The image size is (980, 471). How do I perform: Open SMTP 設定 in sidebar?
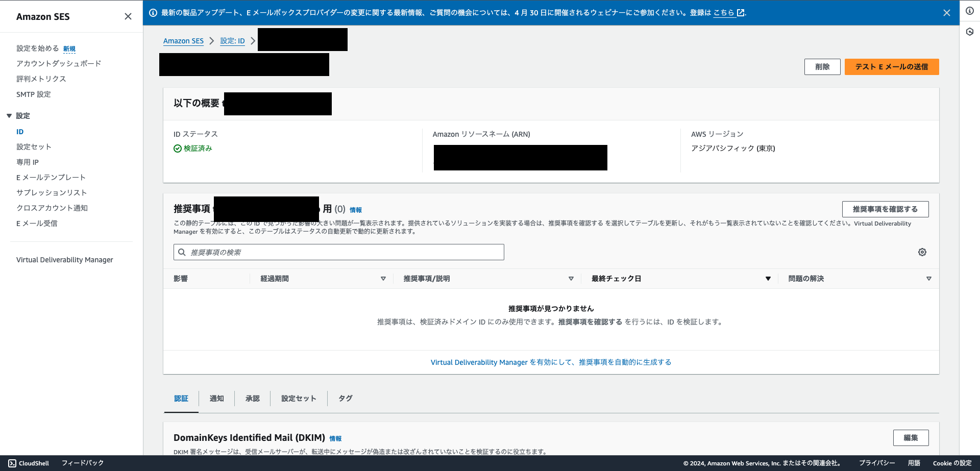[34, 94]
